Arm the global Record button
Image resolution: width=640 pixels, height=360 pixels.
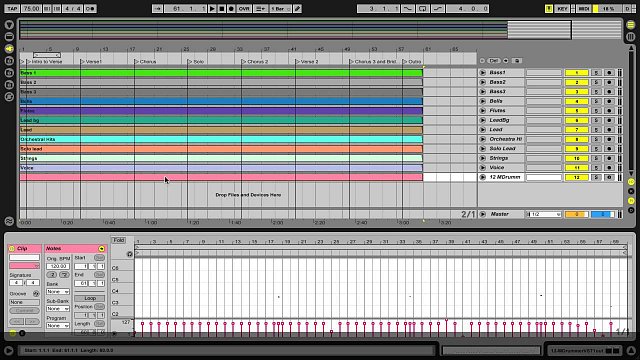pos(231,9)
